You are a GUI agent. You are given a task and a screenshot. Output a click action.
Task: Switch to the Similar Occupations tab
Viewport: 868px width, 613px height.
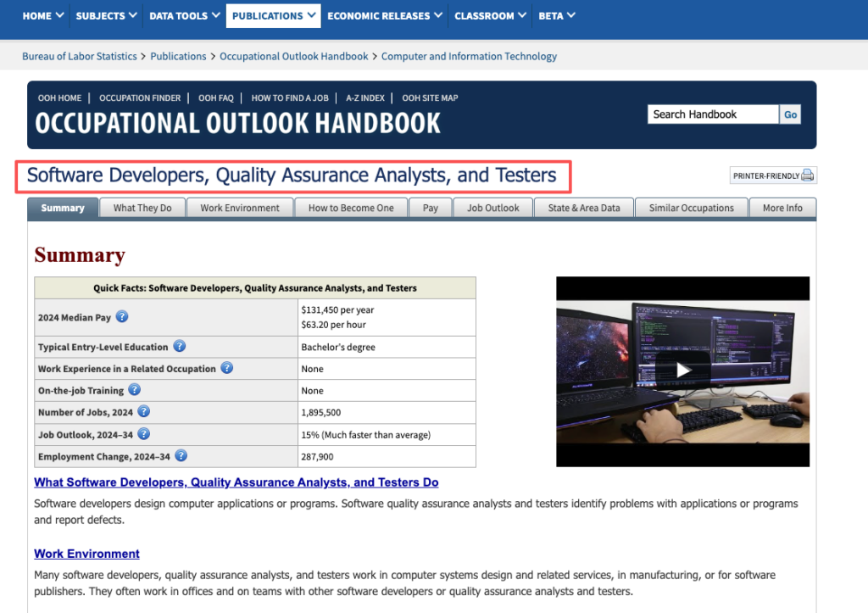[x=691, y=207]
